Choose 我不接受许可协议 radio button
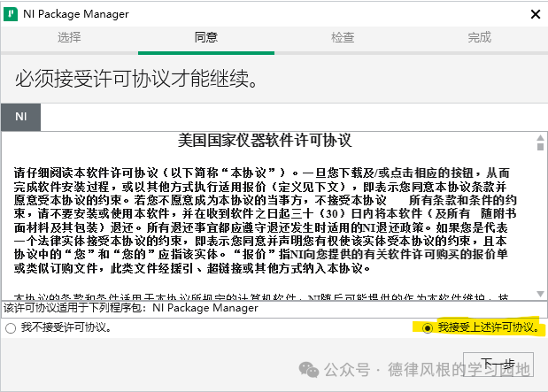 click(11, 328)
